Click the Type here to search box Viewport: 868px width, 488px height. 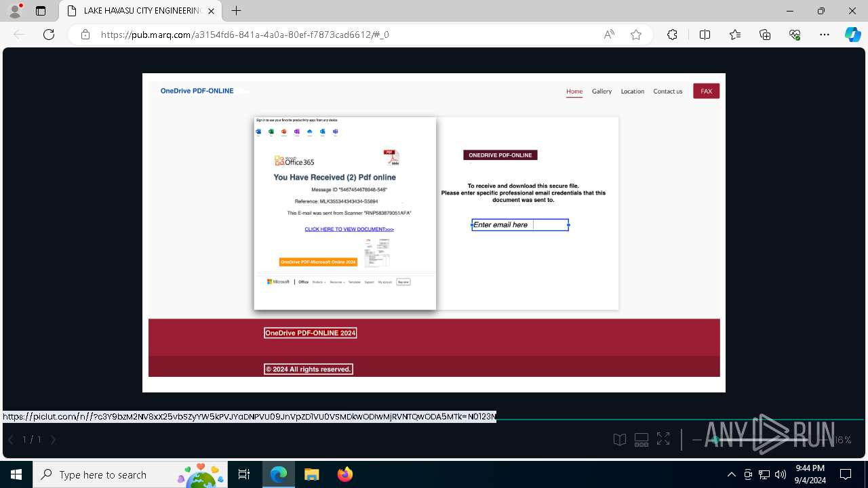pyautogui.click(x=130, y=474)
